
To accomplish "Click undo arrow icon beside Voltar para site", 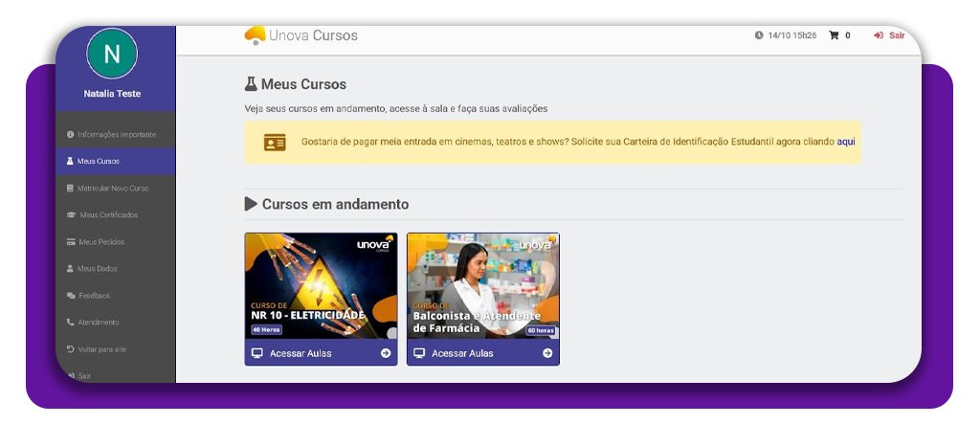I will pos(71,349).
